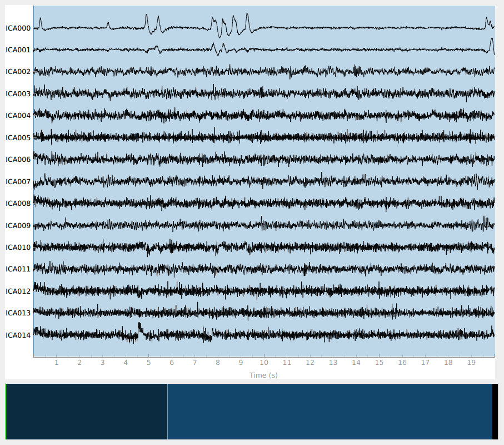504x445 pixels.
Task: Mark ICA010 label as bad
Action: pos(18,248)
